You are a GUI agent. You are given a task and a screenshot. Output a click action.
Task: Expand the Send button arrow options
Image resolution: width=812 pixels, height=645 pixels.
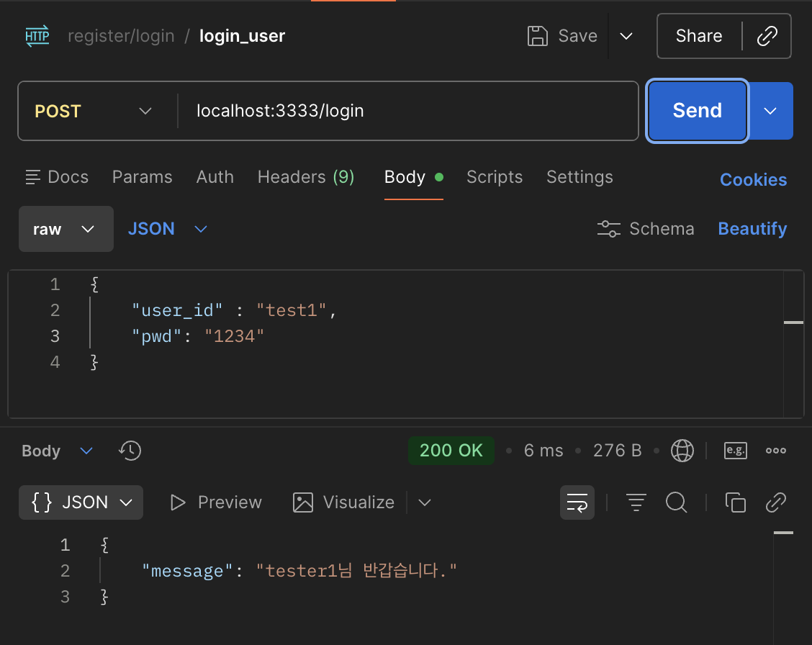pos(770,111)
